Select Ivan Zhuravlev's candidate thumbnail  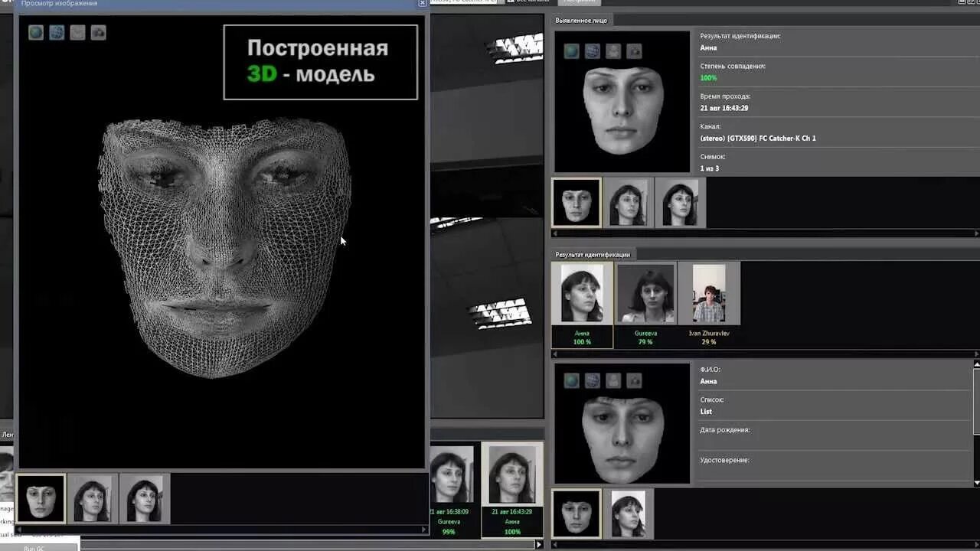(708, 293)
